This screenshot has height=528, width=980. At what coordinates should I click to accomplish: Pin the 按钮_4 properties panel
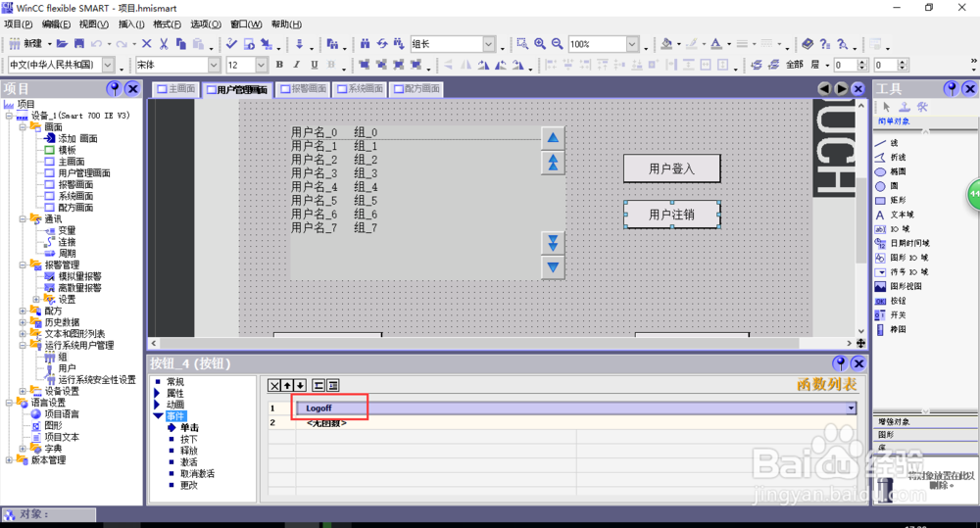click(840, 363)
